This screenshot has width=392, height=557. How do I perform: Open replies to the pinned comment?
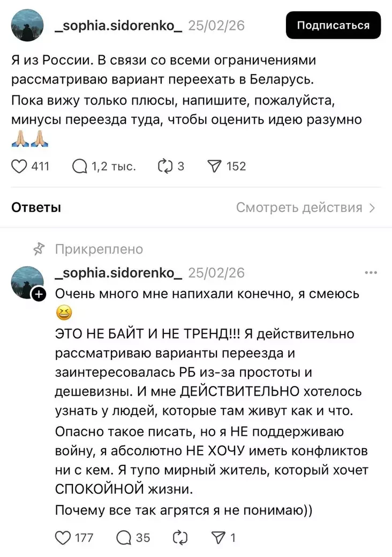pyautogui.click(x=124, y=537)
